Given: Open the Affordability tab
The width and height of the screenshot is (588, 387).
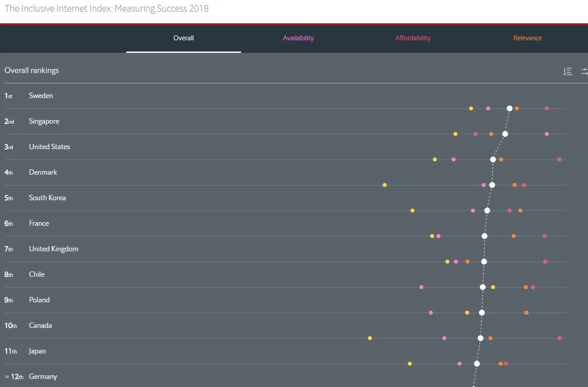Looking at the screenshot, I should click(x=413, y=38).
